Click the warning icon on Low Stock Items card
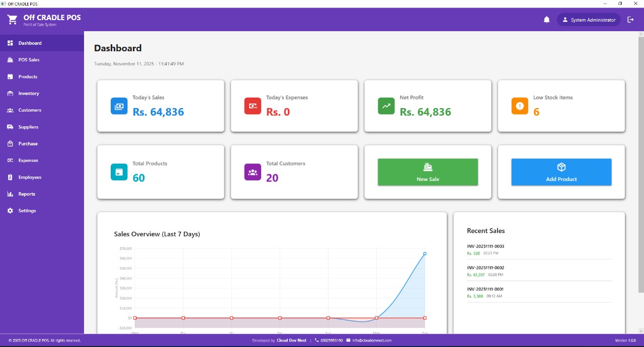 [520, 106]
